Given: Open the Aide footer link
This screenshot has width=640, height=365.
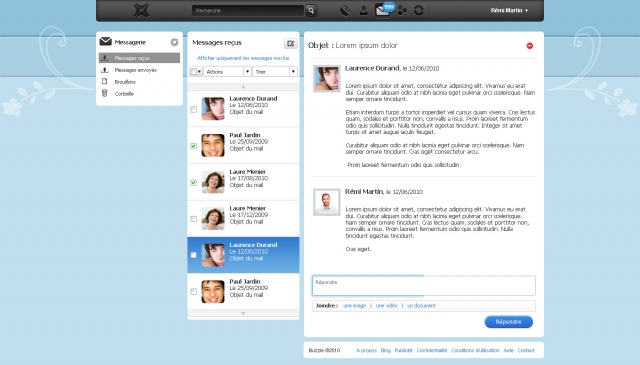Looking at the screenshot, I should click(x=508, y=350).
